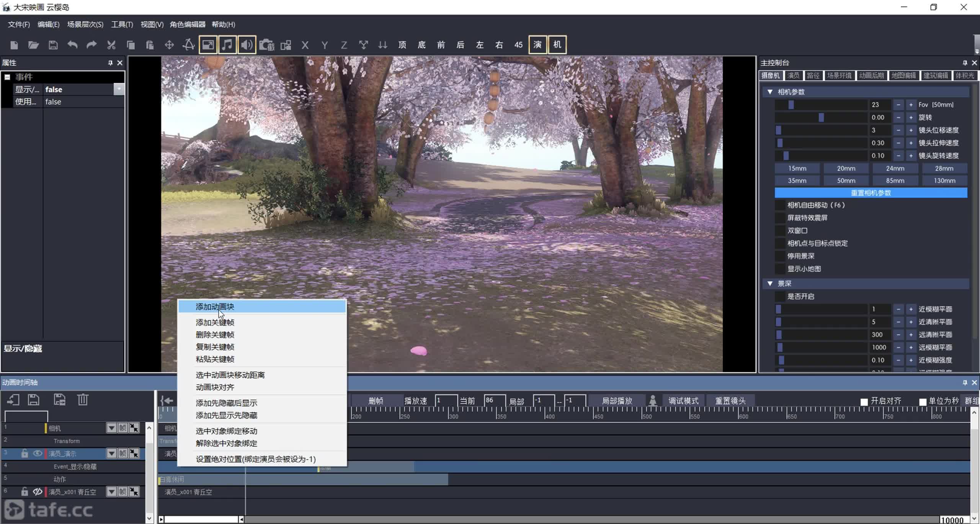The height and width of the screenshot is (524, 980).
Task: Open dropdown arrow on 演员_演示 track
Action: [x=111, y=453]
